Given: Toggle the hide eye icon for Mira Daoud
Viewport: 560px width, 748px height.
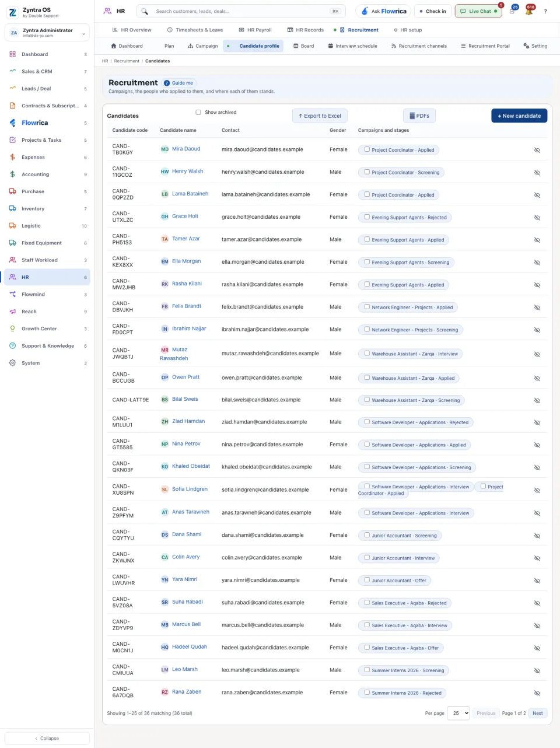Looking at the screenshot, I should point(537,150).
